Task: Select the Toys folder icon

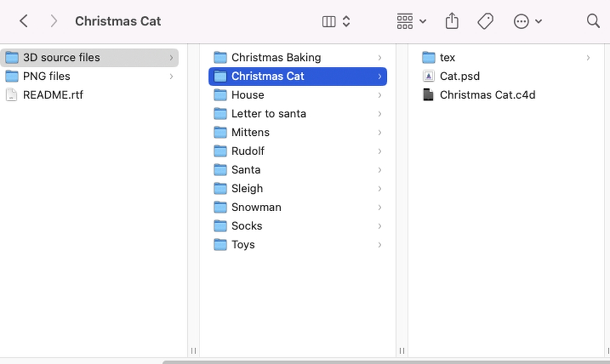Action: [220, 244]
